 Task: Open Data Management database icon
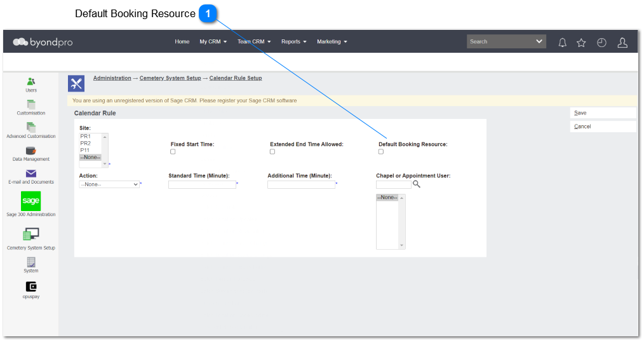pyautogui.click(x=31, y=151)
